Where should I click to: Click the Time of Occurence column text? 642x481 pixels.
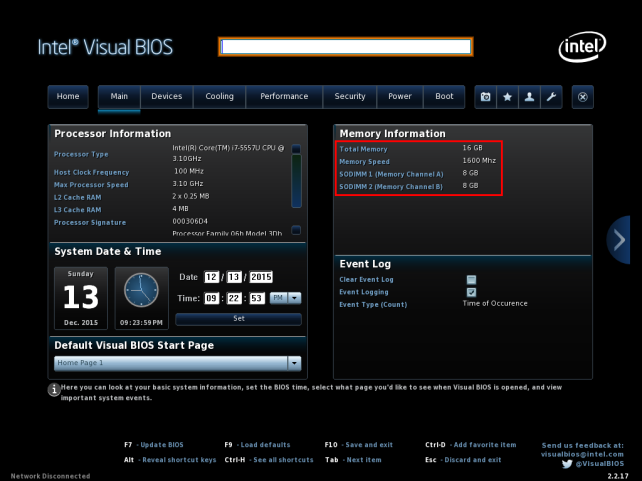(495, 304)
